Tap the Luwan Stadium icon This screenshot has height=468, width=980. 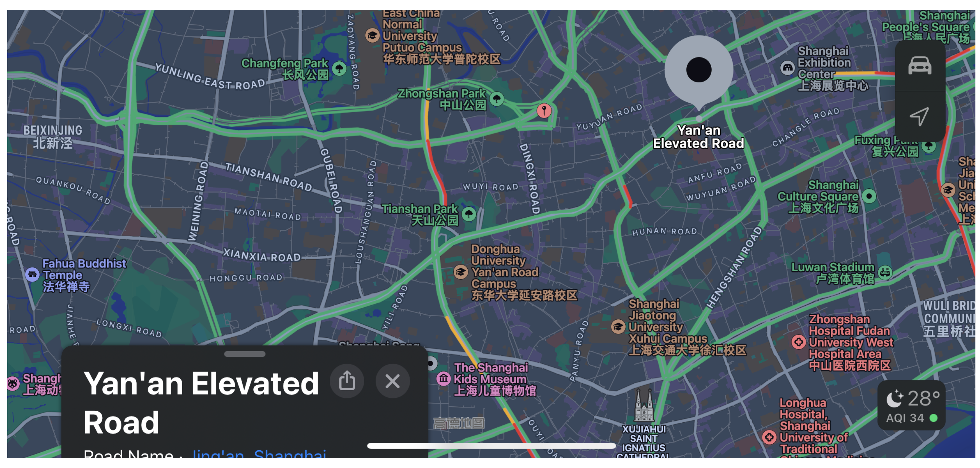pyautogui.click(x=885, y=273)
